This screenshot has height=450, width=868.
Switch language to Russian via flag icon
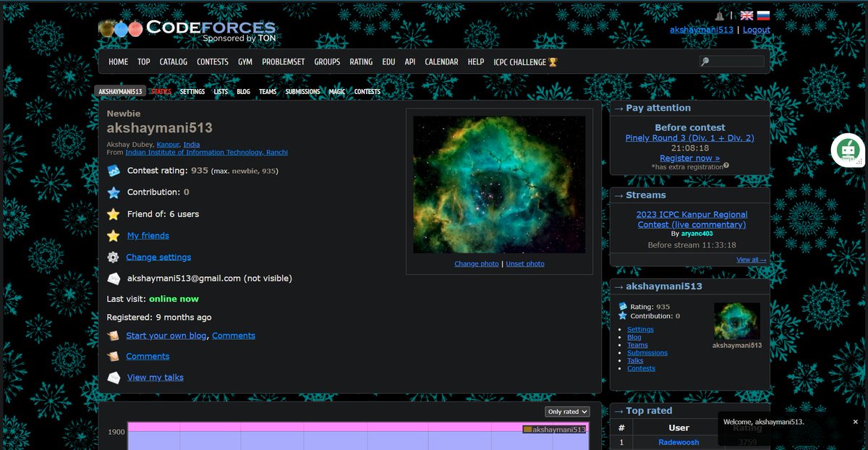click(763, 15)
